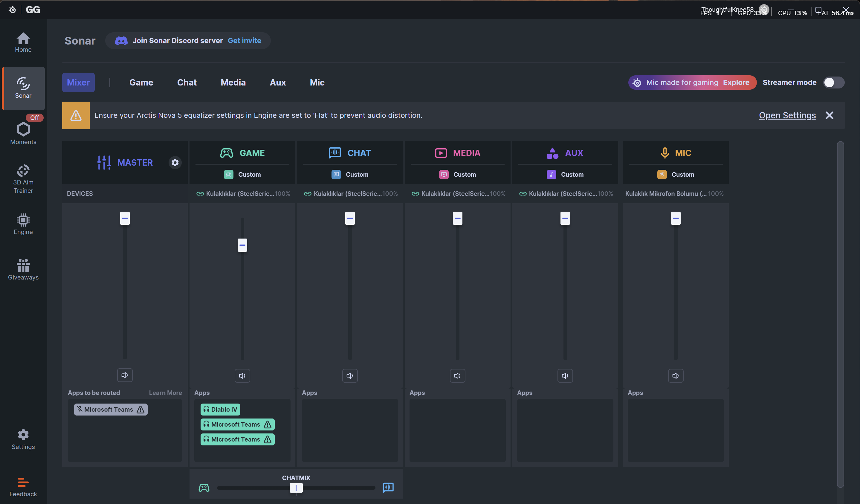Click the warning triangle in the banner
860x504 pixels.
pyautogui.click(x=76, y=115)
